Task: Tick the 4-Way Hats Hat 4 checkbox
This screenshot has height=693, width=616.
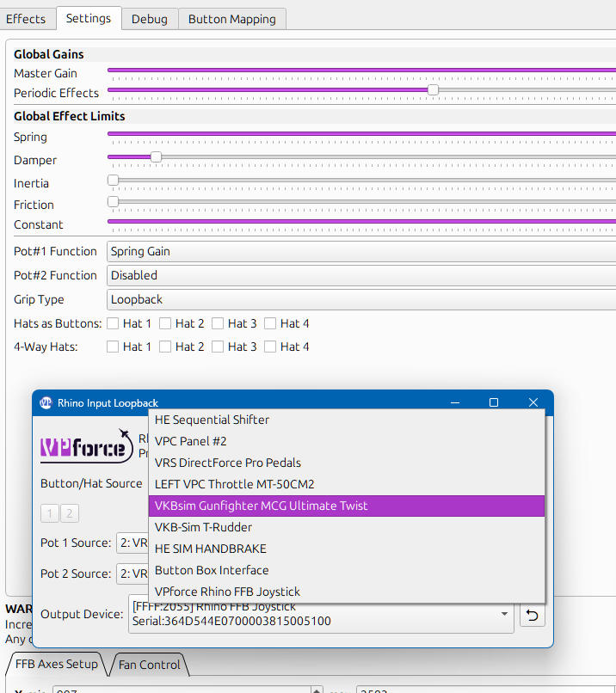Action: [x=270, y=346]
